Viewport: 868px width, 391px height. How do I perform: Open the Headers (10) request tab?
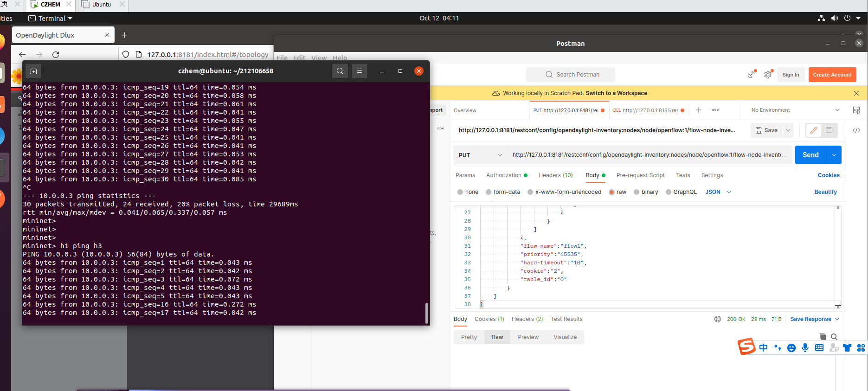[x=556, y=175]
